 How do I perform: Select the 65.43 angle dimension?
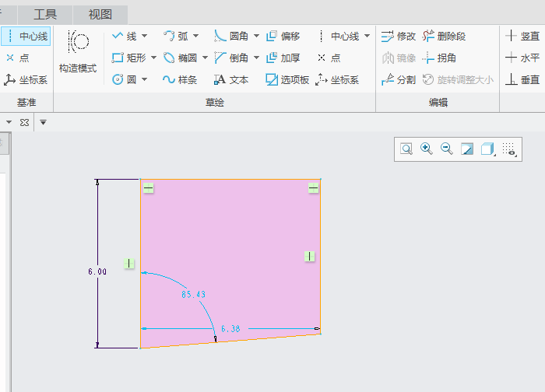(x=192, y=295)
